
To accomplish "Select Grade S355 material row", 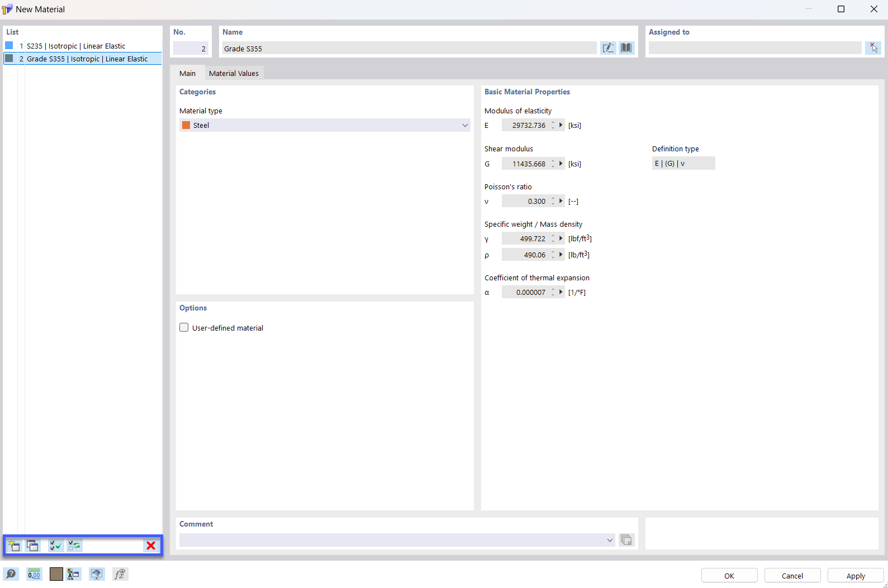I will (x=83, y=59).
